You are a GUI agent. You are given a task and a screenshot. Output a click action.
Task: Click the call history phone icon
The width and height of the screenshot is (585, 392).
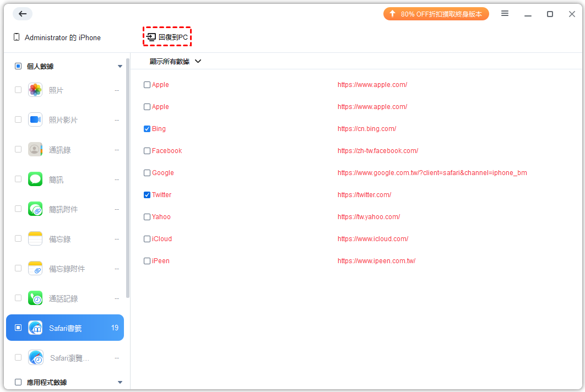(x=35, y=298)
